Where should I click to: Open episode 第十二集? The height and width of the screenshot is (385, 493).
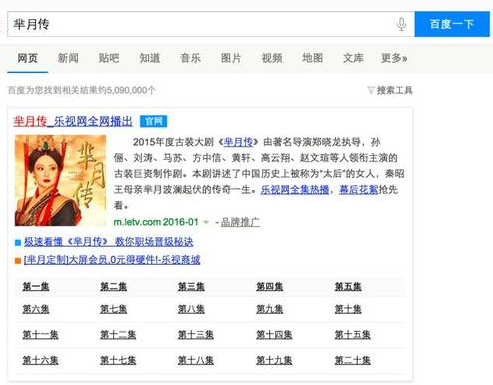pos(118,334)
